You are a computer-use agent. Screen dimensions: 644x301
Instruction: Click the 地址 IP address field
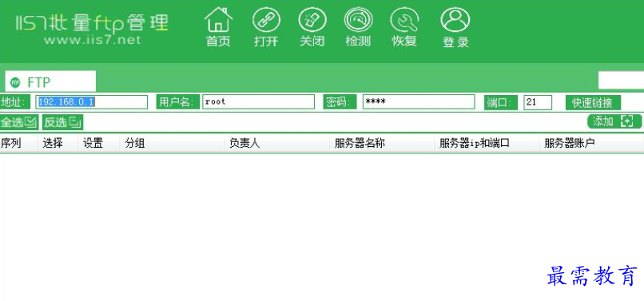tap(92, 102)
